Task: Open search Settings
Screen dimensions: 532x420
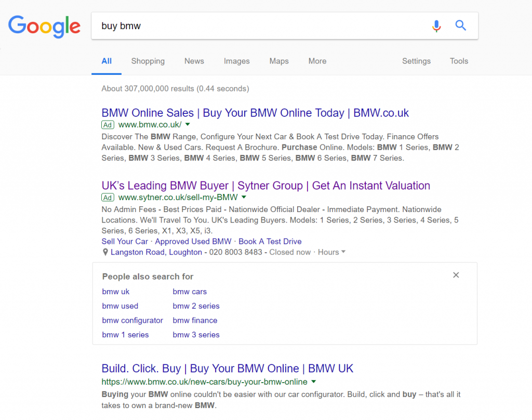Action: tap(416, 61)
